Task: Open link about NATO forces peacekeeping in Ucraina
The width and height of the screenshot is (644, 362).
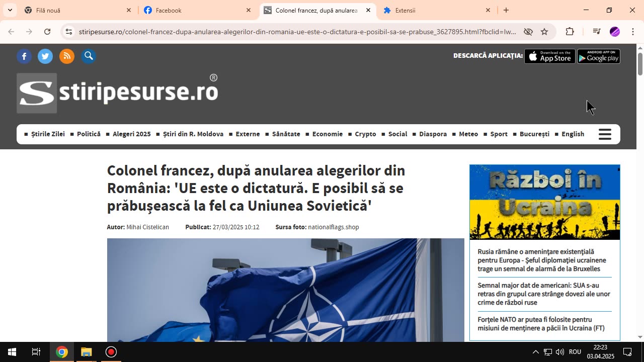Action: click(541, 324)
